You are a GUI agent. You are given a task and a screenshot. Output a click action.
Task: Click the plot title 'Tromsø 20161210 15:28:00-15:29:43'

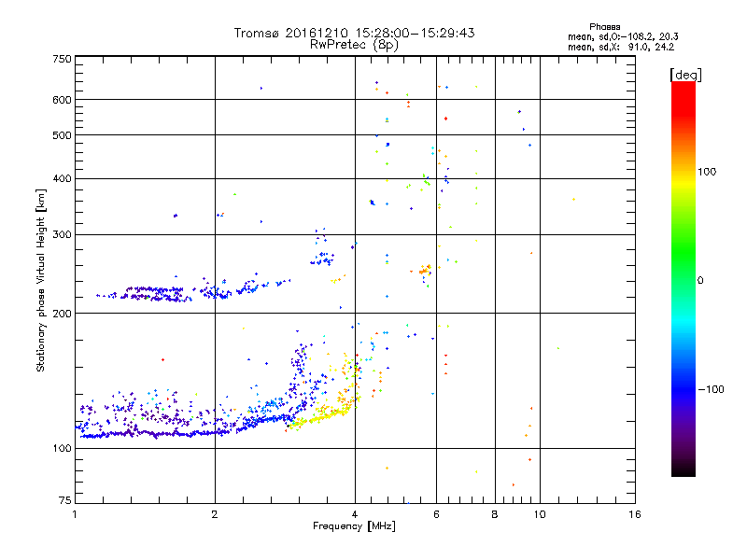354,33
